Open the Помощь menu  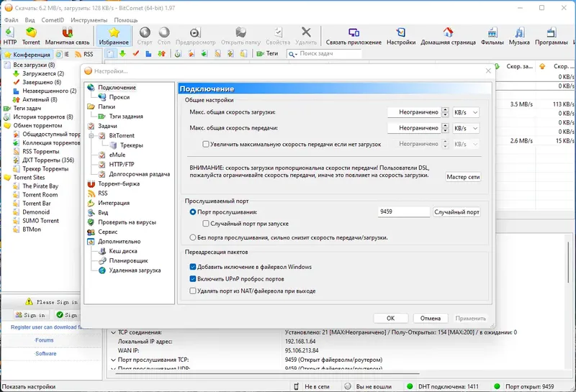pyautogui.click(x=125, y=20)
